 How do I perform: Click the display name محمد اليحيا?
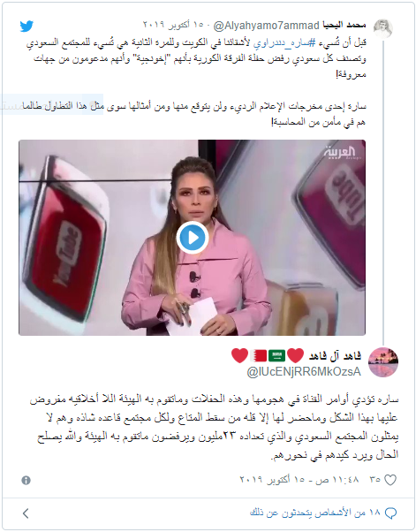click(344, 25)
